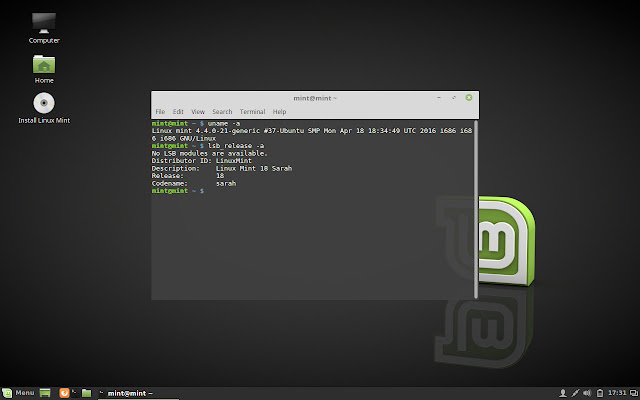
Task: Launch the Install Linux Mint disc icon
Action: click(x=44, y=108)
